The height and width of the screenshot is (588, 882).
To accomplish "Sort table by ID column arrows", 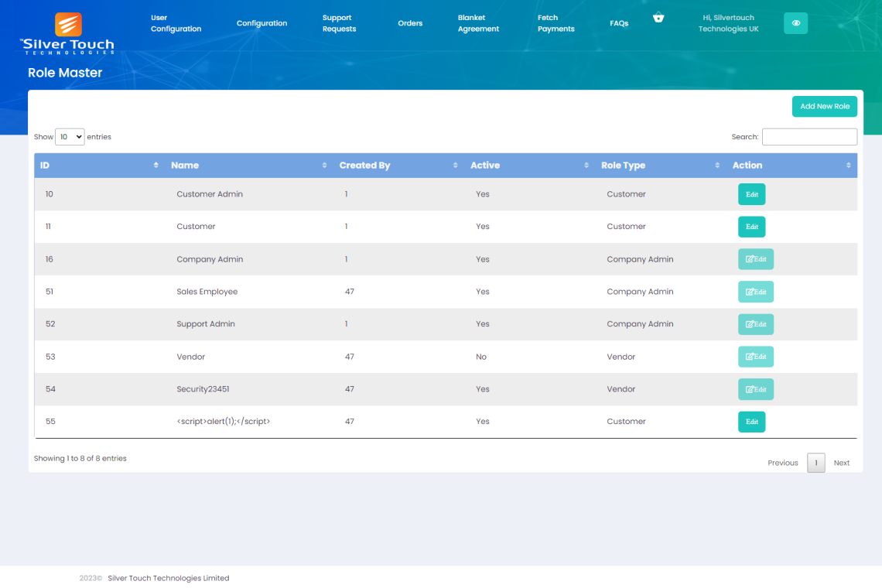I will pyautogui.click(x=156, y=166).
